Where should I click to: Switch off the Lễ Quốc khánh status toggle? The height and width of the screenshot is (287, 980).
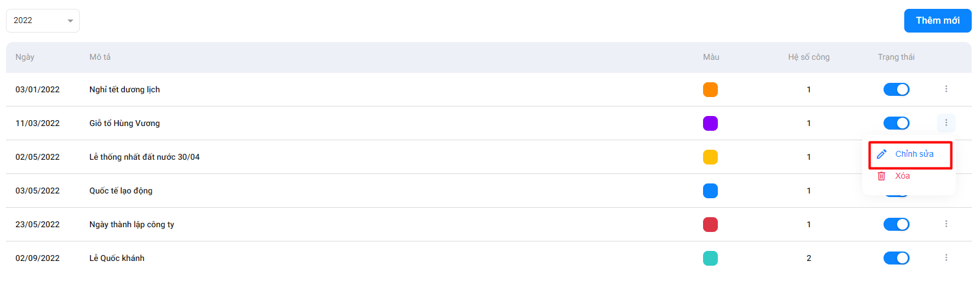[x=896, y=258]
